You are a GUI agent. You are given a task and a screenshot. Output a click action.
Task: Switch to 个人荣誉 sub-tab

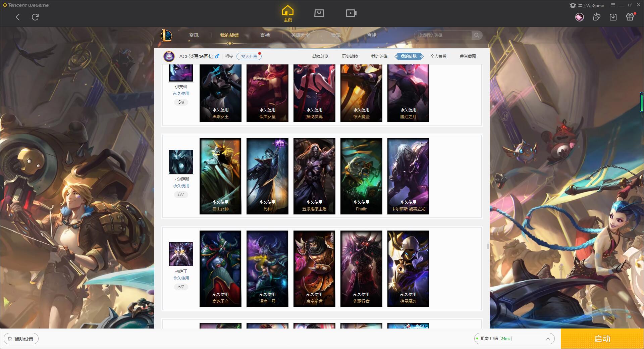[x=438, y=56]
